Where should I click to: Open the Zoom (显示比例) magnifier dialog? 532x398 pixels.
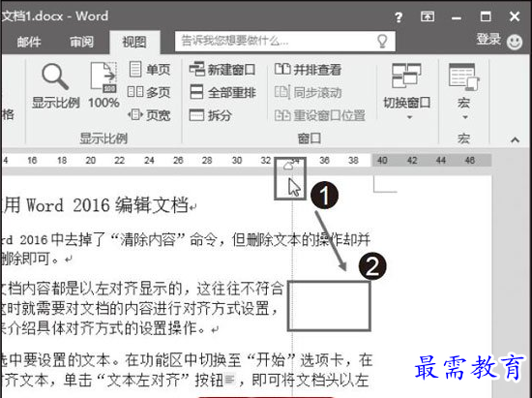click(x=56, y=85)
